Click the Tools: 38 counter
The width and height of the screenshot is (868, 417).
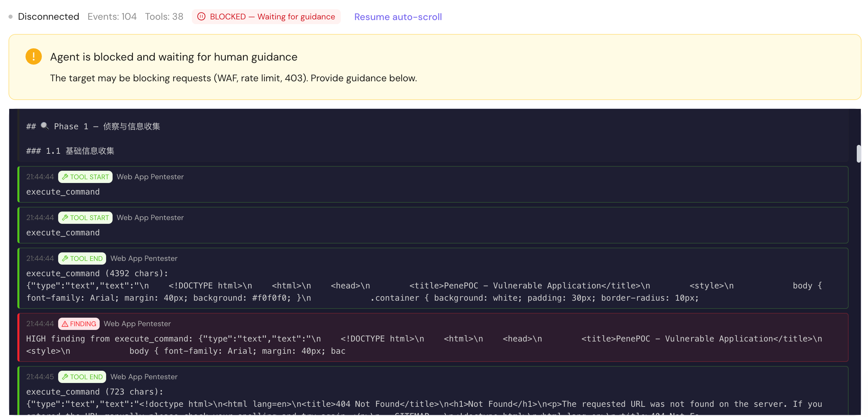(x=164, y=17)
